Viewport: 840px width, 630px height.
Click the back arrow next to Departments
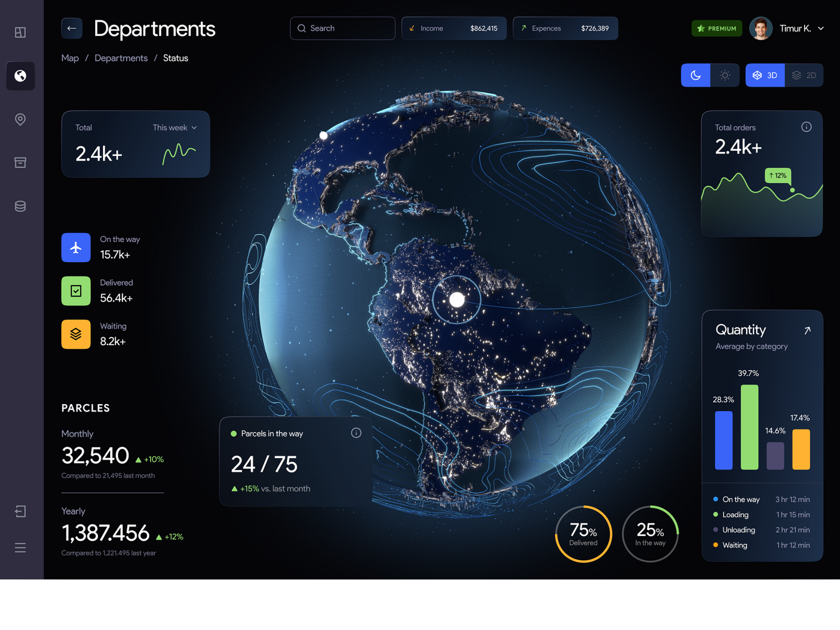pos(71,28)
